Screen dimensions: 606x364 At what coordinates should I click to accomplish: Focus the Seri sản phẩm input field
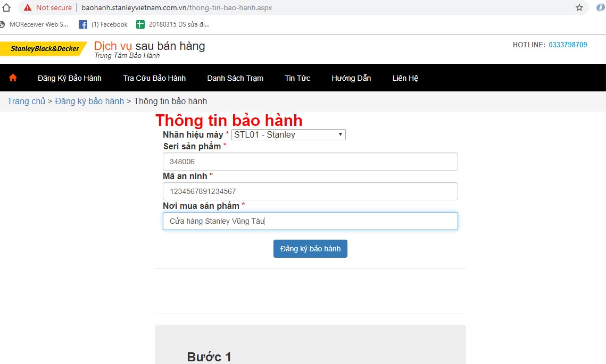tap(310, 162)
